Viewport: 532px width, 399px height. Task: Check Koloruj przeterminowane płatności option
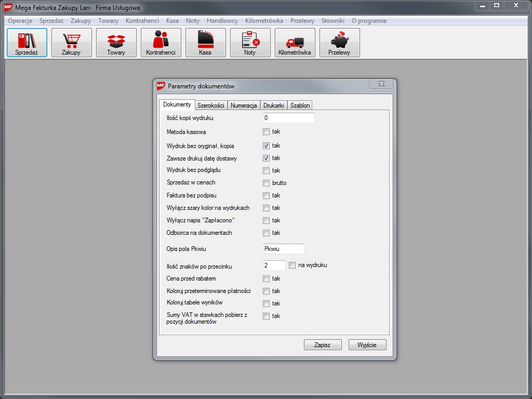click(267, 291)
